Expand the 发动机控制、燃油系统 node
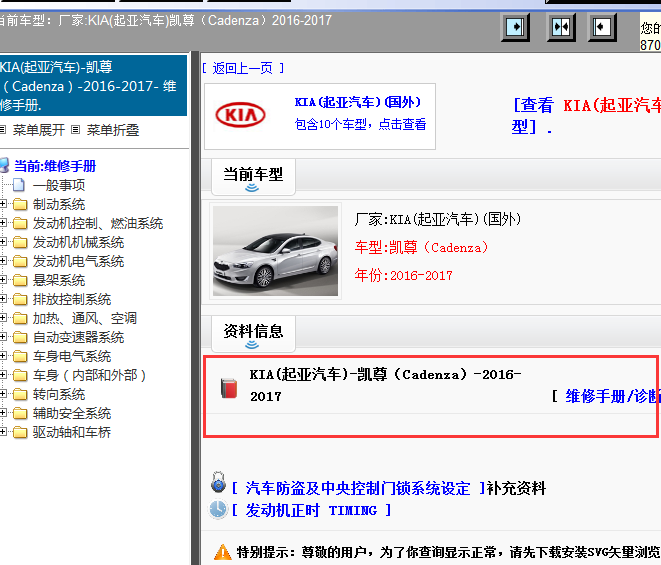 3,223
